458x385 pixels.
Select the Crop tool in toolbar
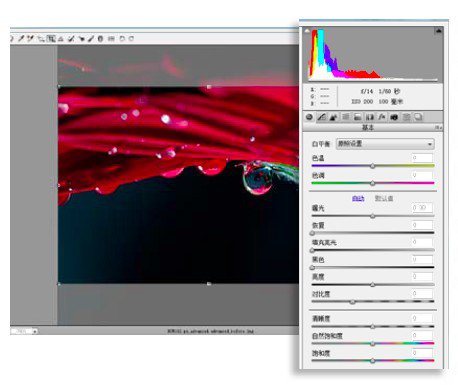click(x=51, y=39)
